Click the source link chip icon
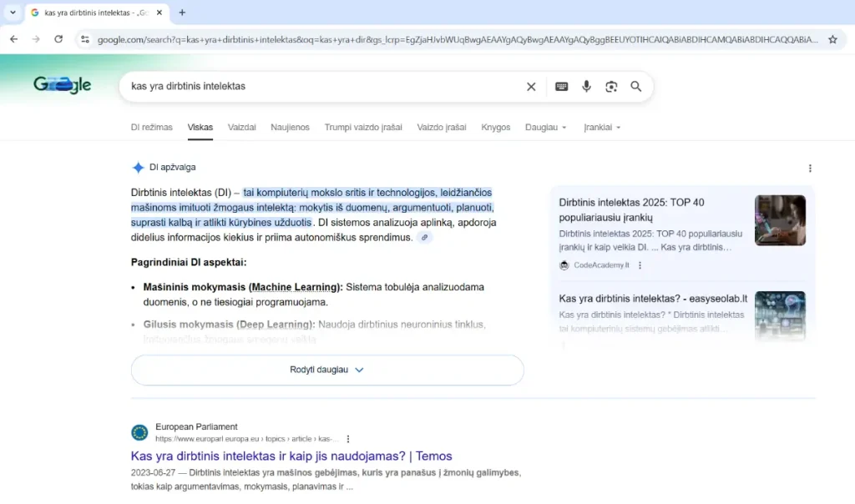The image size is (855, 504). 424,238
